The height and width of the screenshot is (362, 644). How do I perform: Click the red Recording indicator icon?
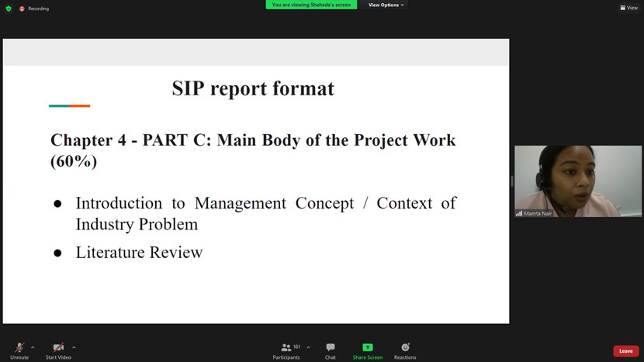click(22, 9)
